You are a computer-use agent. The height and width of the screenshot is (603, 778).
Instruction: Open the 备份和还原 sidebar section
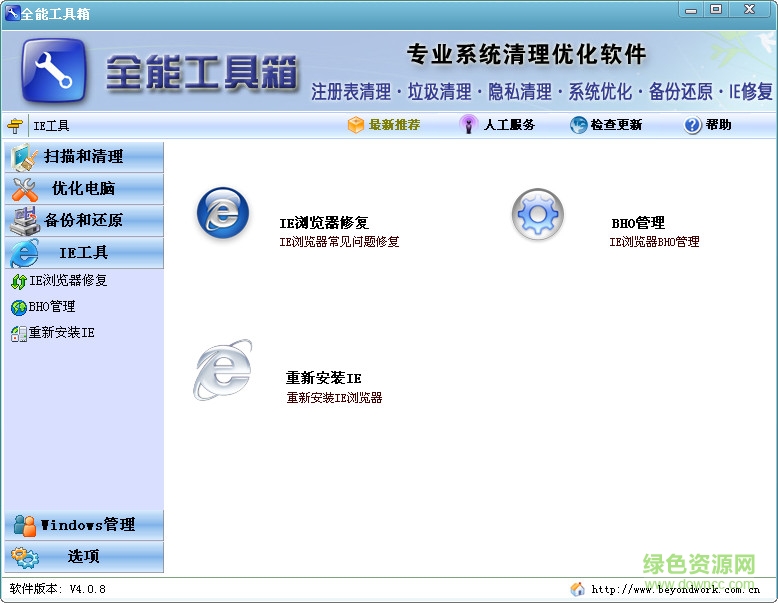coord(84,220)
